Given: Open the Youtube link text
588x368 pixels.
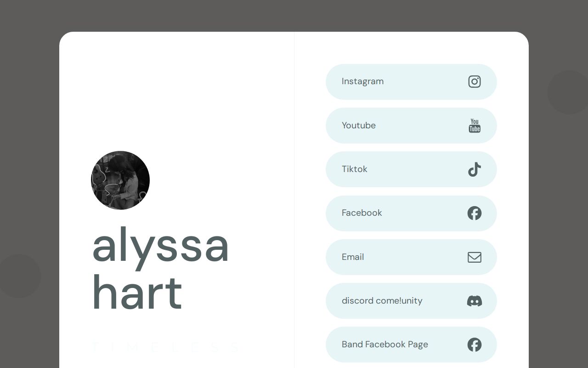Looking at the screenshot, I should [x=358, y=126].
